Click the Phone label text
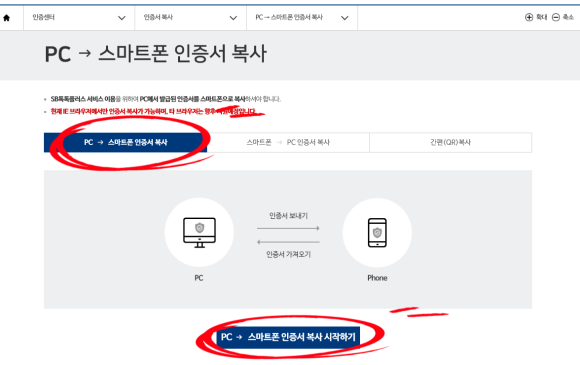Image resolution: width=580 pixels, height=365 pixels. coord(377,278)
